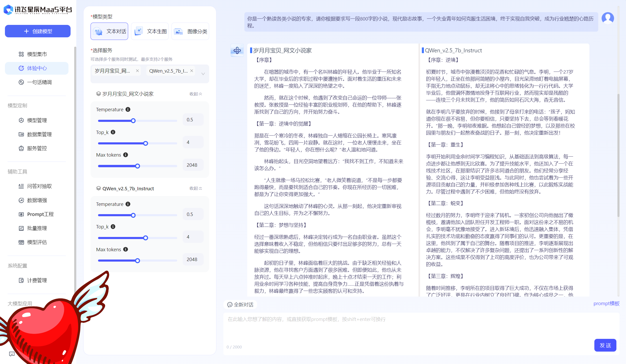Image resolution: width=626 pixels, height=364 pixels.
Task: Click the assistant bot avatar icon
Action: tap(237, 50)
